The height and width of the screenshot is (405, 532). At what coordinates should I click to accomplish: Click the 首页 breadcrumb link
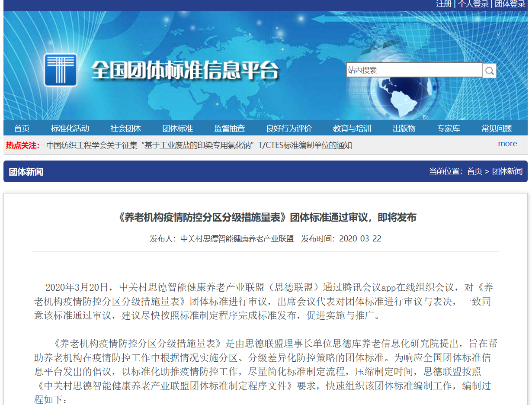474,171
